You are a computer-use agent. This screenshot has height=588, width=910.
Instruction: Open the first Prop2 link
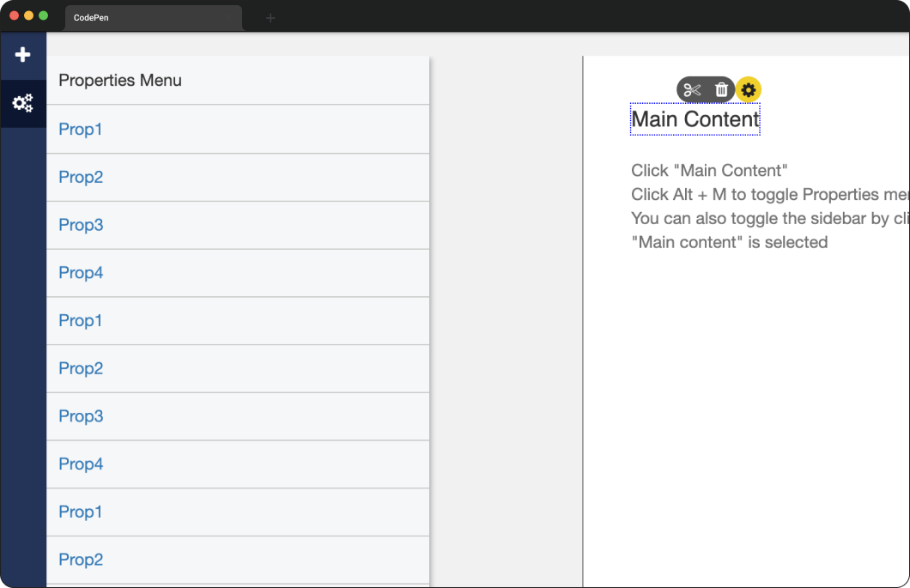click(81, 177)
